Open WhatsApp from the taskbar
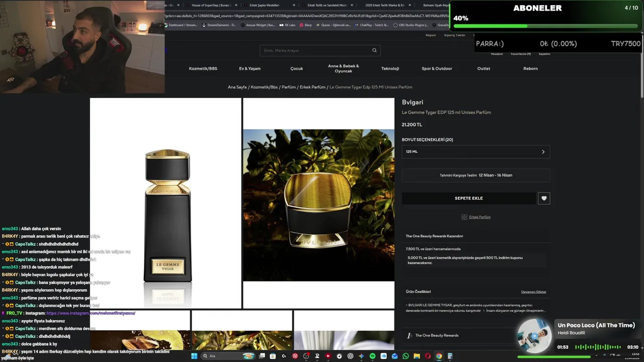 point(406,356)
